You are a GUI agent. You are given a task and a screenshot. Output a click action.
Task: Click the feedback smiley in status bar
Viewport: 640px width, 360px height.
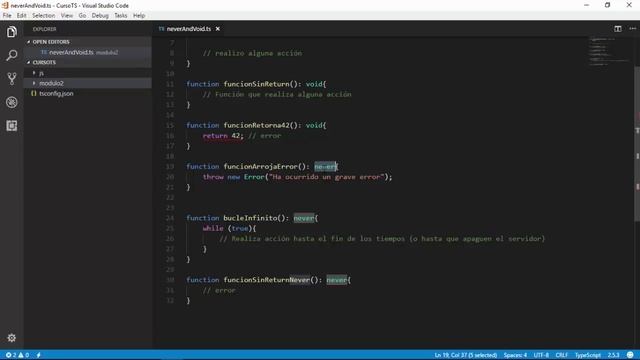[x=630, y=355]
